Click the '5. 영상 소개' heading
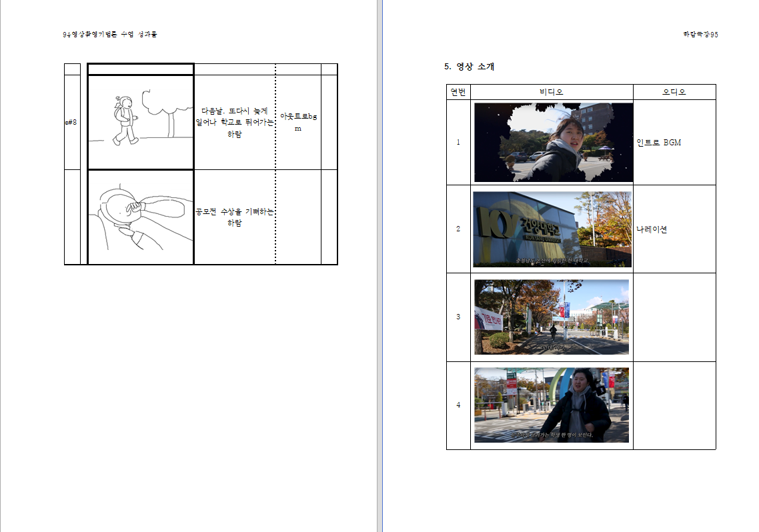This screenshot has height=532, width=759. click(469, 67)
